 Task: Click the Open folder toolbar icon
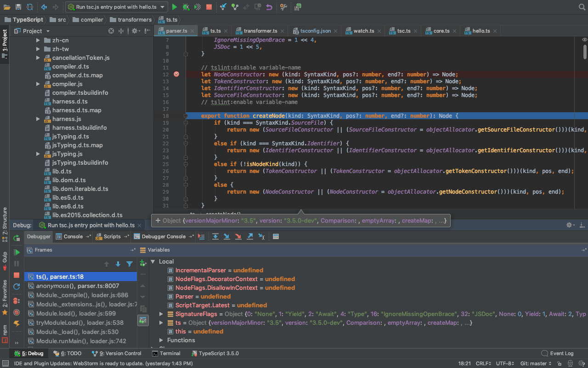click(x=6, y=7)
